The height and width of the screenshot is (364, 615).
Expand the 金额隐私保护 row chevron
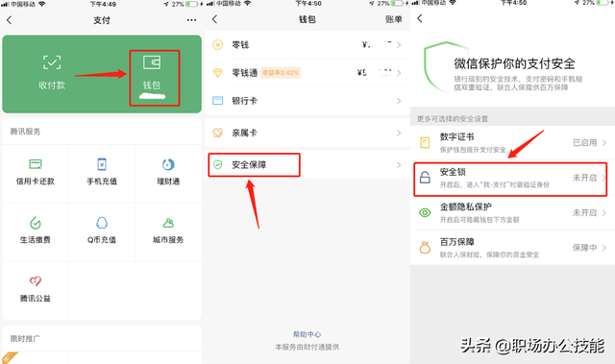[604, 213]
